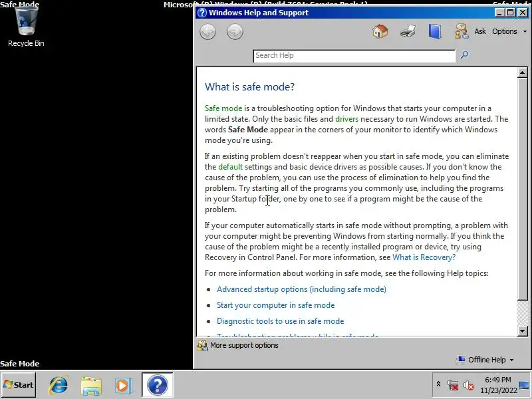The height and width of the screenshot is (399, 532).
Task: Browse Help contents book icon
Action: click(435, 31)
